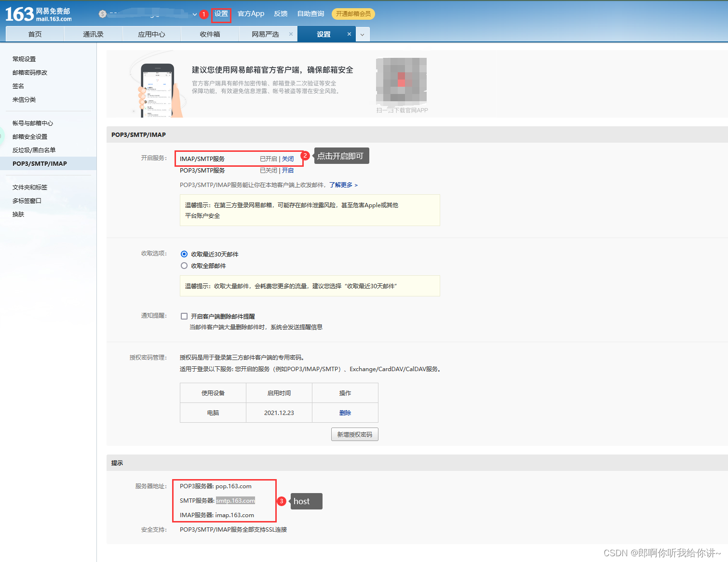Select the active 设置 tab
This screenshot has width=728, height=562.
(324, 34)
